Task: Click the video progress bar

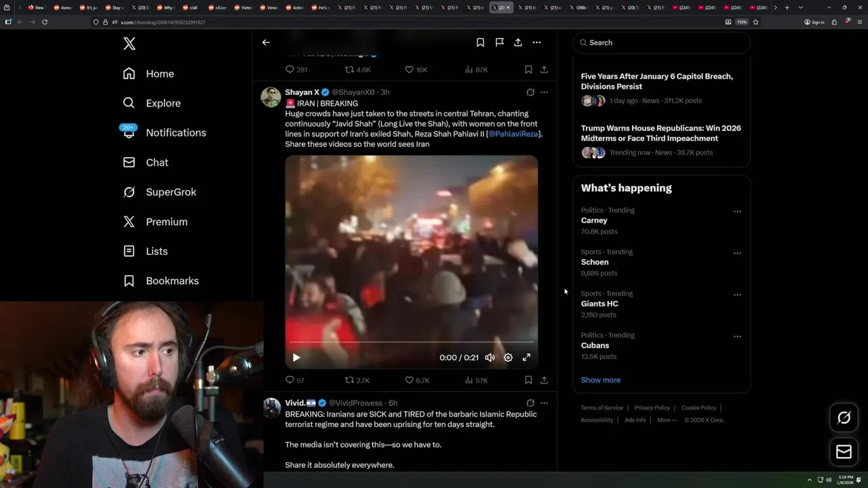Action: click(412, 342)
